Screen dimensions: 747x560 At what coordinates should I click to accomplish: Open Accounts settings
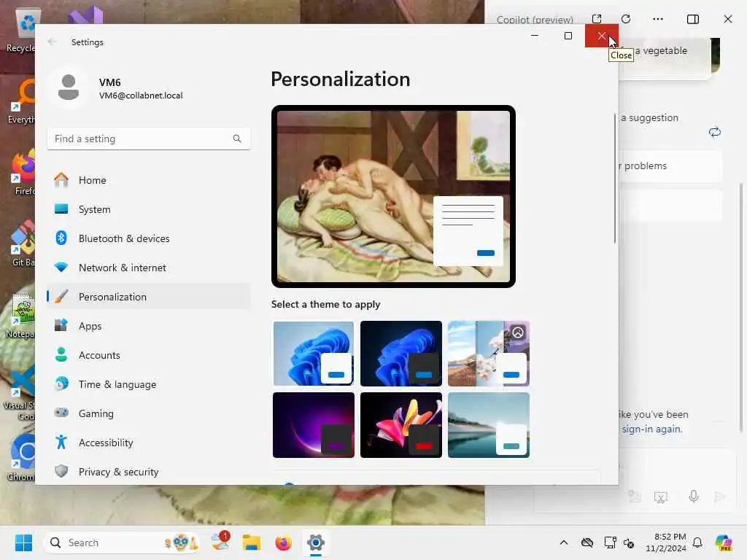(x=149, y=355)
